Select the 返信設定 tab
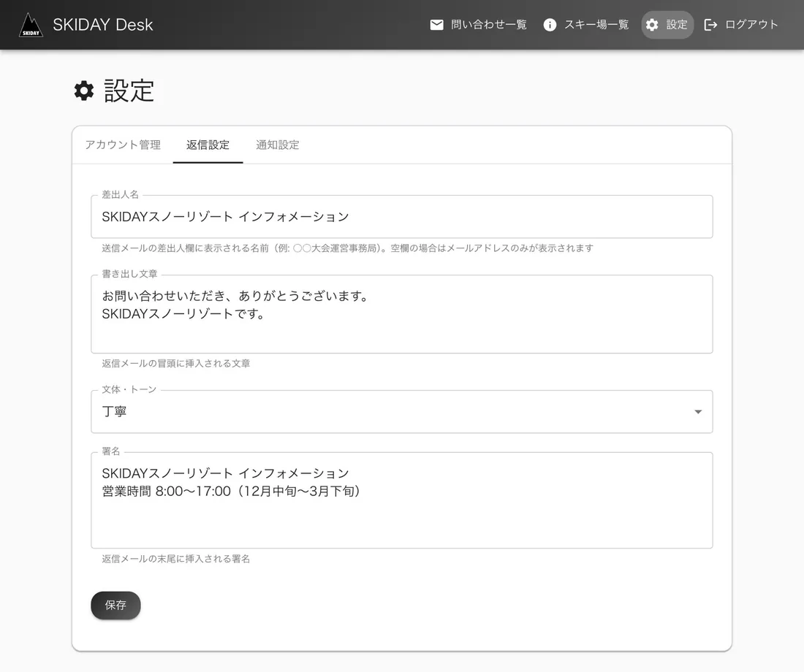The width and height of the screenshot is (804, 672). point(208,145)
